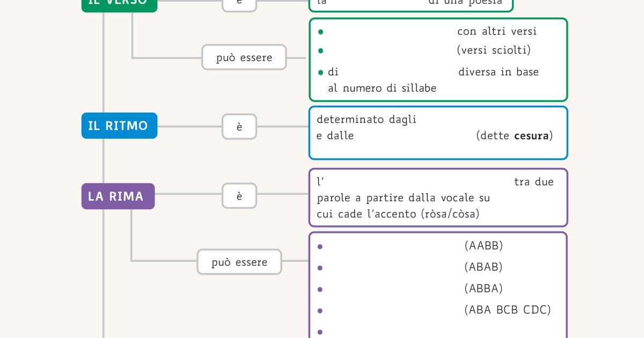
Task: Select the green 'può essere' connector box
Action: (x=244, y=57)
